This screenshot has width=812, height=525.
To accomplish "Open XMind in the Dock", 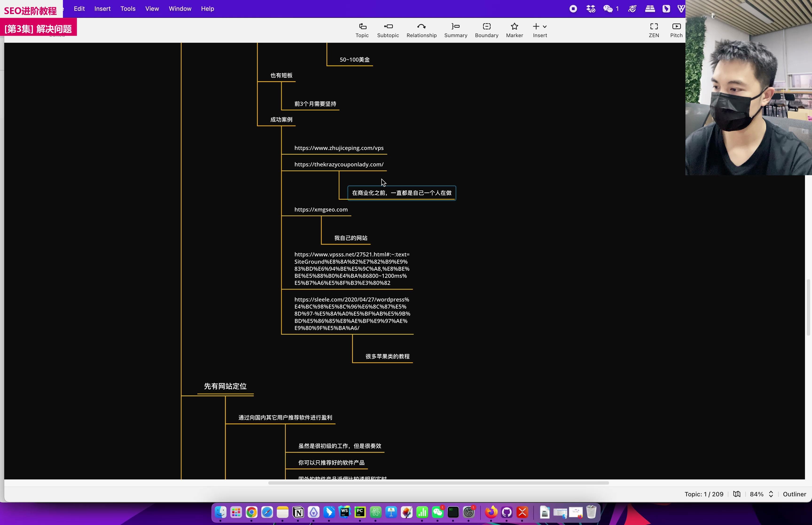I will (x=522, y=512).
